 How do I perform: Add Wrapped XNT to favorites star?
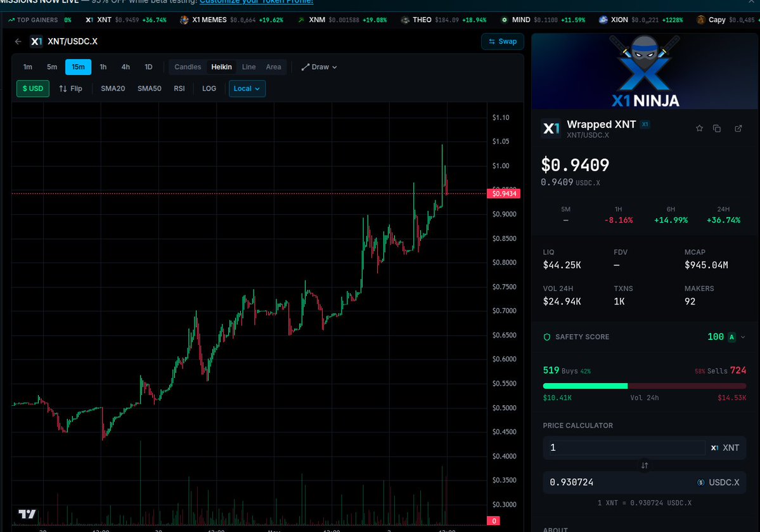(x=699, y=129)
